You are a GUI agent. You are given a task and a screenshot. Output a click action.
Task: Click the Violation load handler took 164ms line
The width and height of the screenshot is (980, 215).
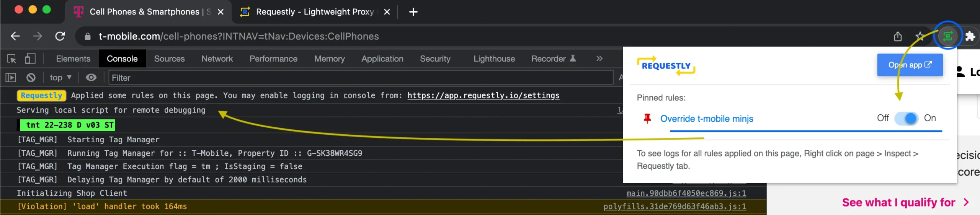102,207
